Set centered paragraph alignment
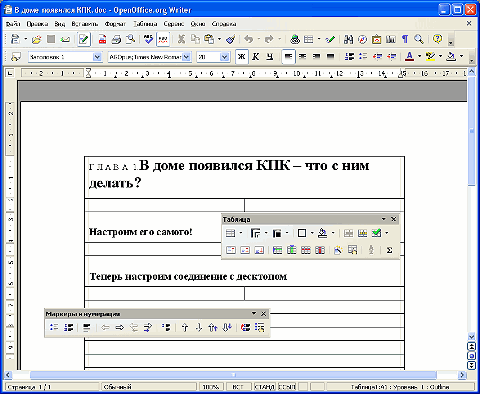Viewport: 480px width, 394px height. click(302, 57)
